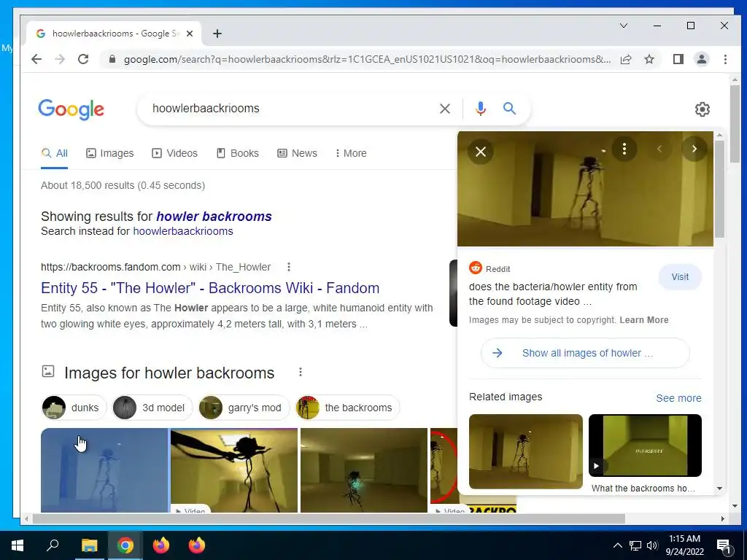Open the volume control in tray

652,545
